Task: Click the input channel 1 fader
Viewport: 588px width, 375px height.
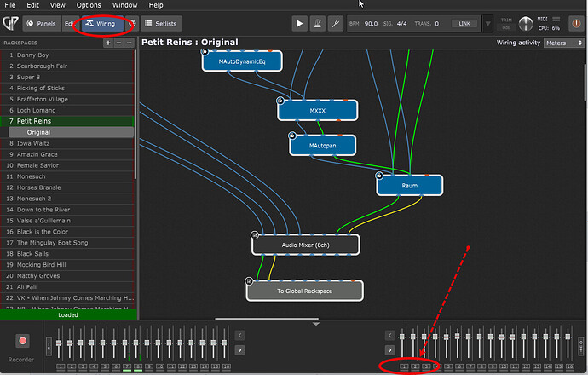Action: point(59,343)
